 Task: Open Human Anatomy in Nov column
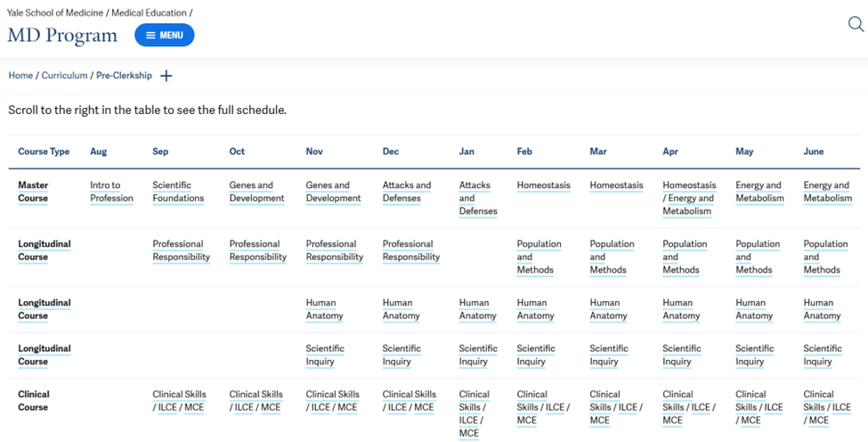pos(324,309)
